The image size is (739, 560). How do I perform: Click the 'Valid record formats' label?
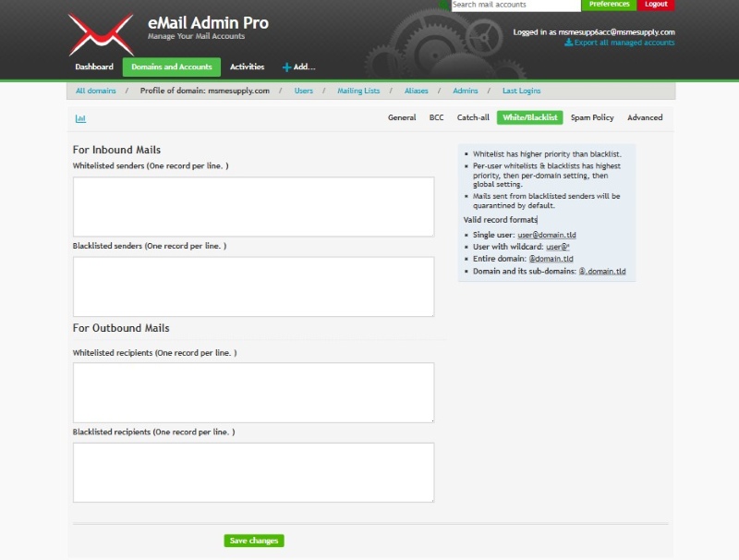(x=500, y=220)
